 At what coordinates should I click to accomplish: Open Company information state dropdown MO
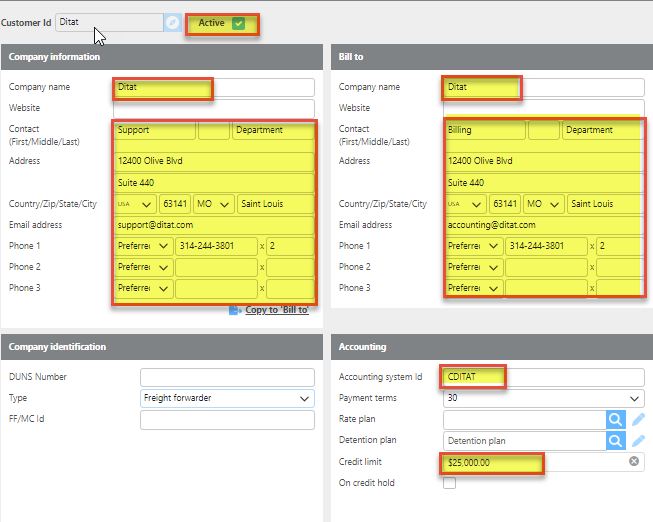(214, 204)
